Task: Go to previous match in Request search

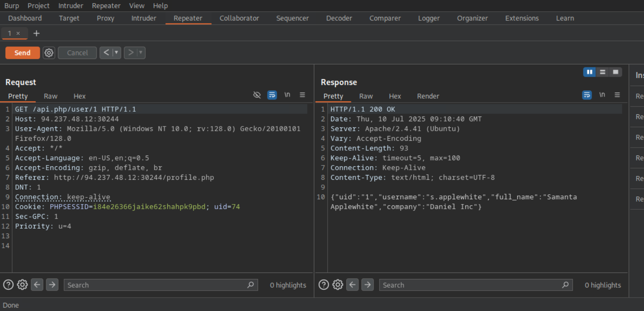Action: coord(37,285)
